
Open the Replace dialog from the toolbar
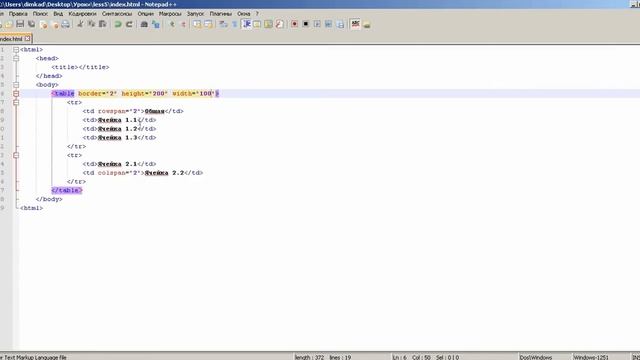156,24
